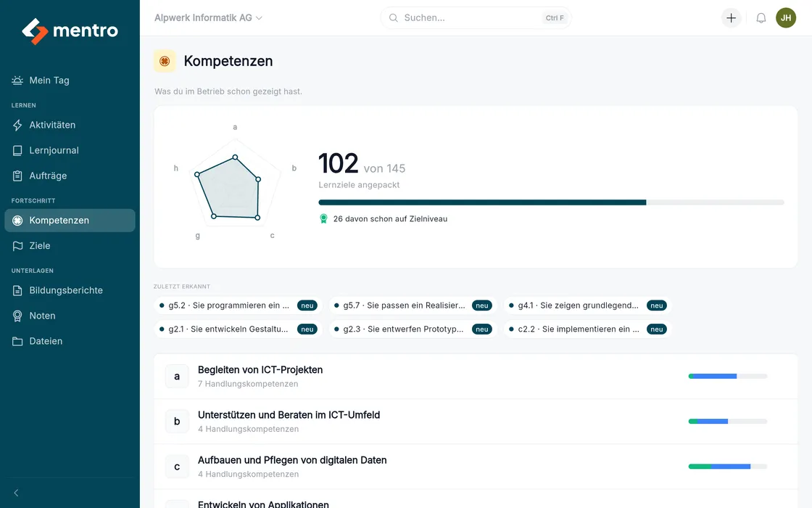Click '7 Handlungskompetenzen' under area a
Image resolution: width=812 pixels, height=508 pixels.
pos(248,384)
